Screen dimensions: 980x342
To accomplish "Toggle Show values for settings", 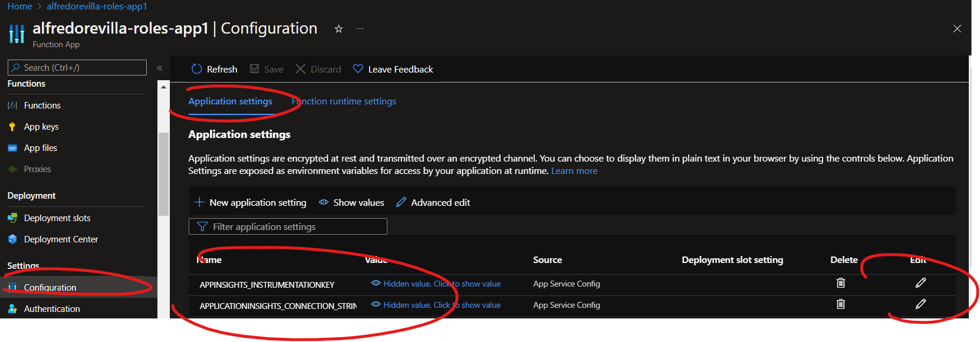I will pos(351,202).
